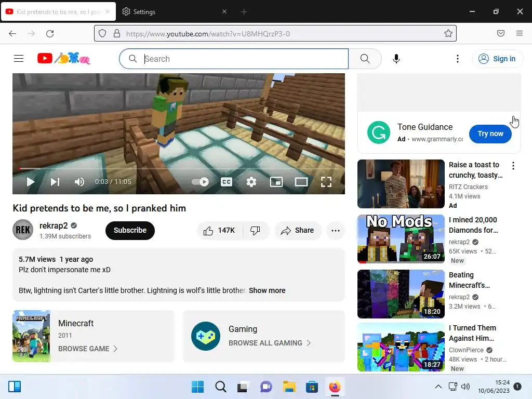
Task: View site security padlock info
Action: point(117,33)
